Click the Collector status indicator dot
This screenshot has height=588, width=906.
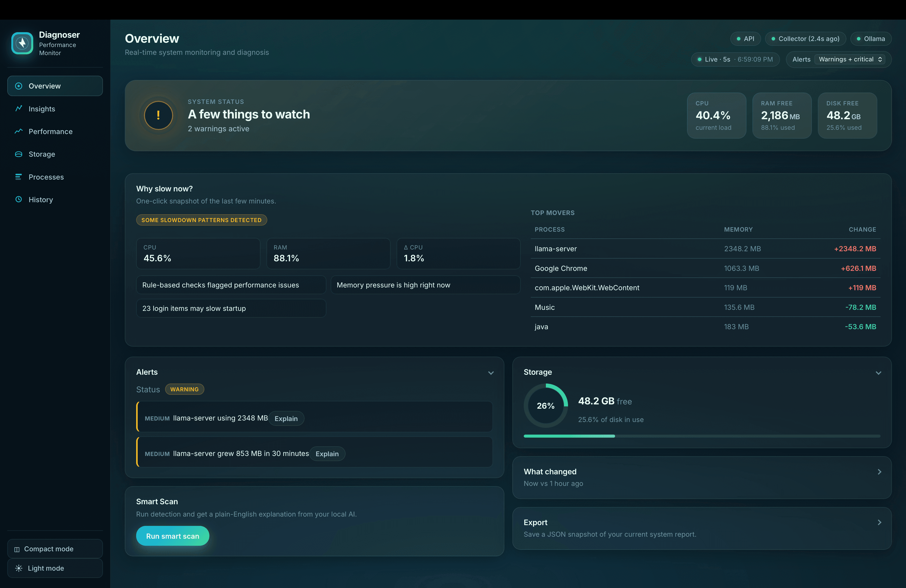(773, 39)
